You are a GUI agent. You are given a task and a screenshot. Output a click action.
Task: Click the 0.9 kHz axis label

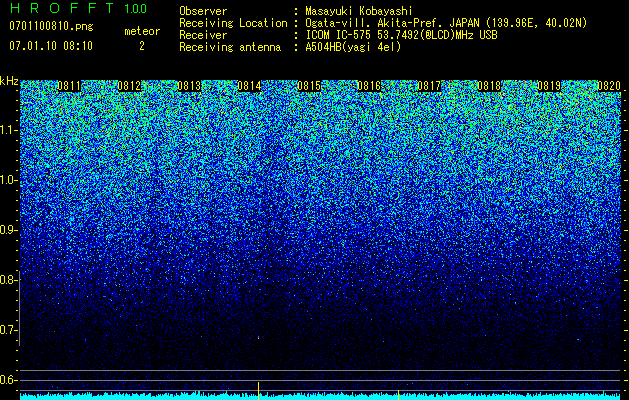click(x=8, y=230)
